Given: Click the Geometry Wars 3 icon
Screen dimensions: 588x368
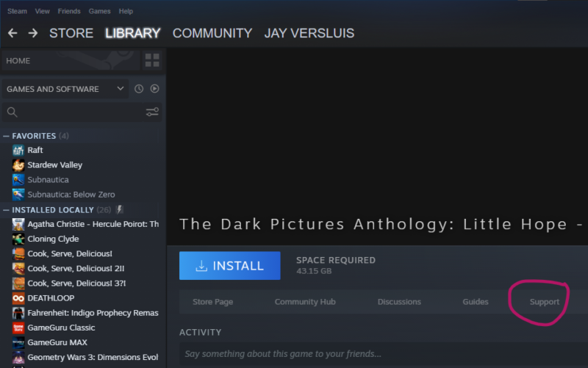Looking at the screenshot, I should click(x=18, y=357).
